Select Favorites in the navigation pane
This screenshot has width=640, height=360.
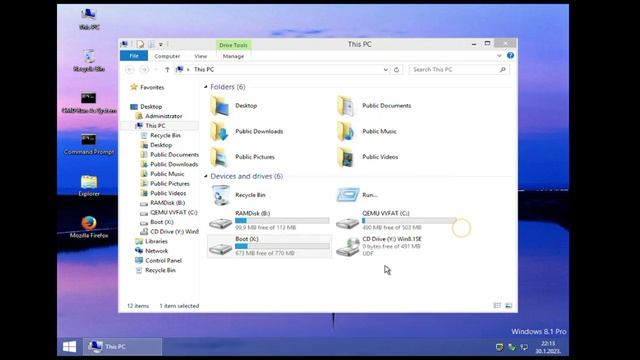click(x=147, y=87)
